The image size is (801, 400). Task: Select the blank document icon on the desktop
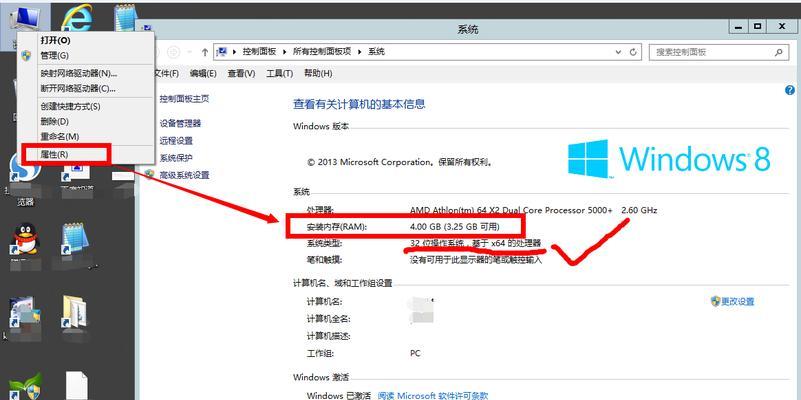77,385
